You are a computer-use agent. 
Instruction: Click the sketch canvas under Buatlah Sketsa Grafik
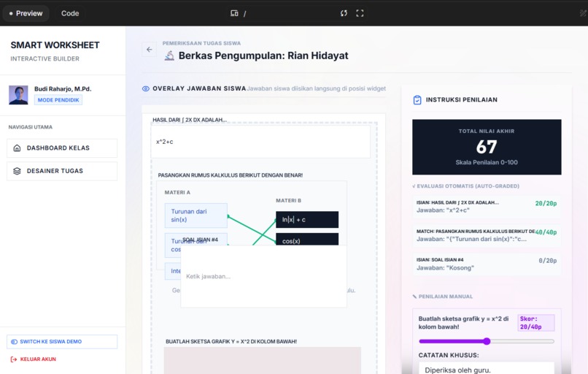(262, 360)
